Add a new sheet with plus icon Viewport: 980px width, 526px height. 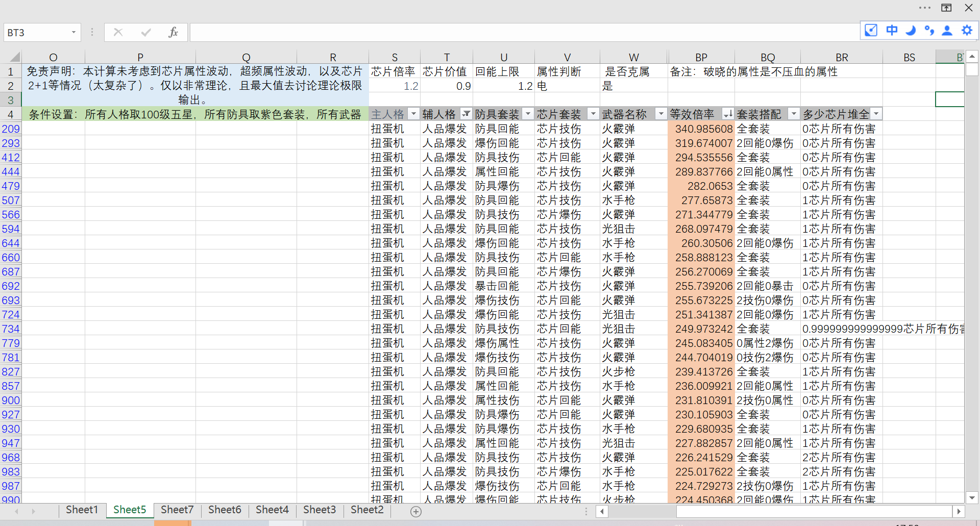pos(416,511)
